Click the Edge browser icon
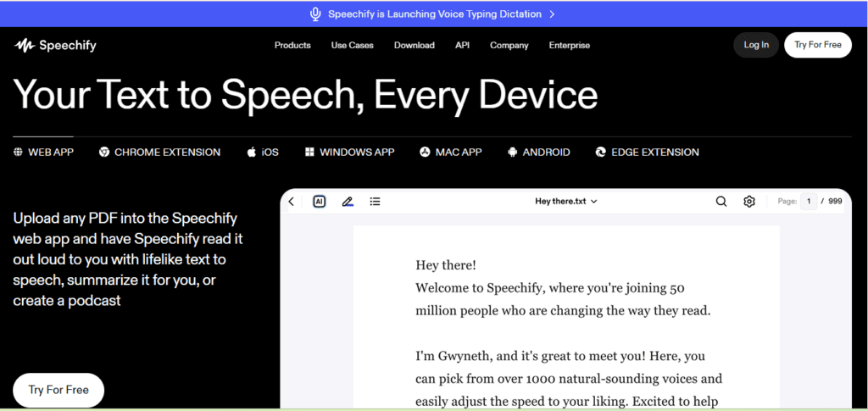This screenshot has width=868, height=411. (601, 153)
